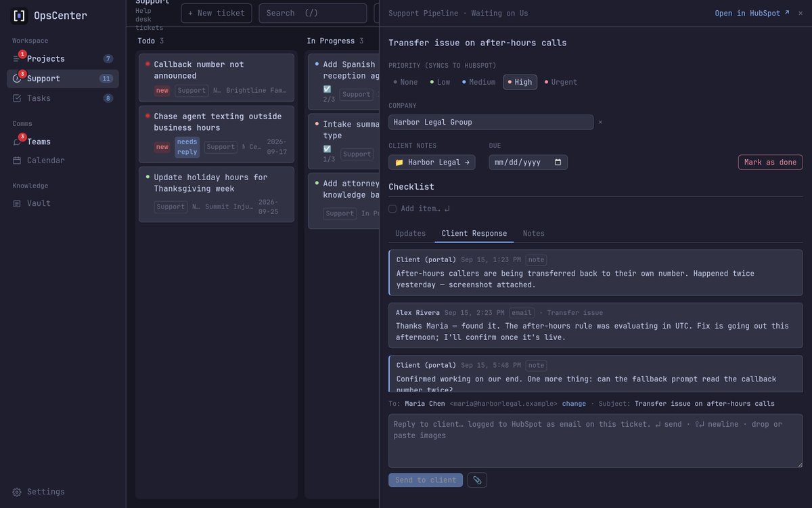Image resolution: width=812 pixels, height=508 pixels.
Task: Open Support section in sidebar
Action: [x=63, y=79]
